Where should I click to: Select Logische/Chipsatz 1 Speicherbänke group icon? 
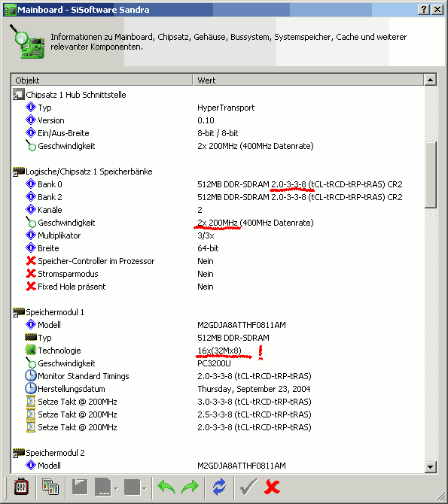pos(18,172)
